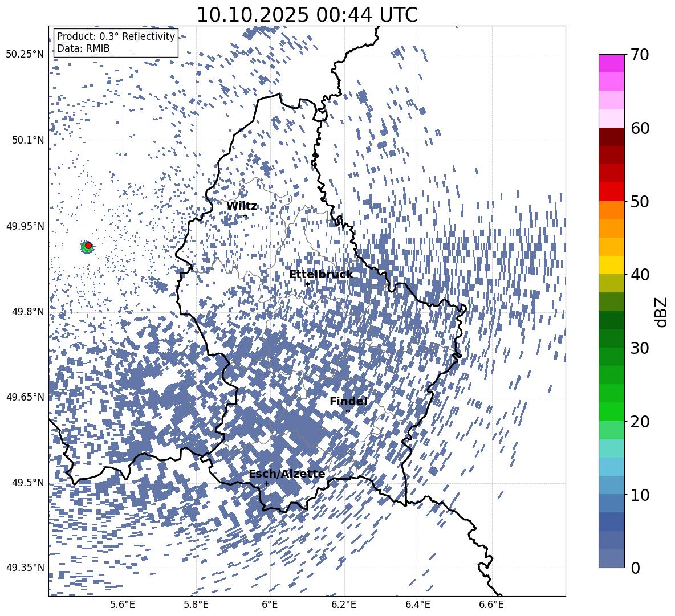Click the 50.25°N latitude label
The image size is (675, 616).
click(25, 55)
